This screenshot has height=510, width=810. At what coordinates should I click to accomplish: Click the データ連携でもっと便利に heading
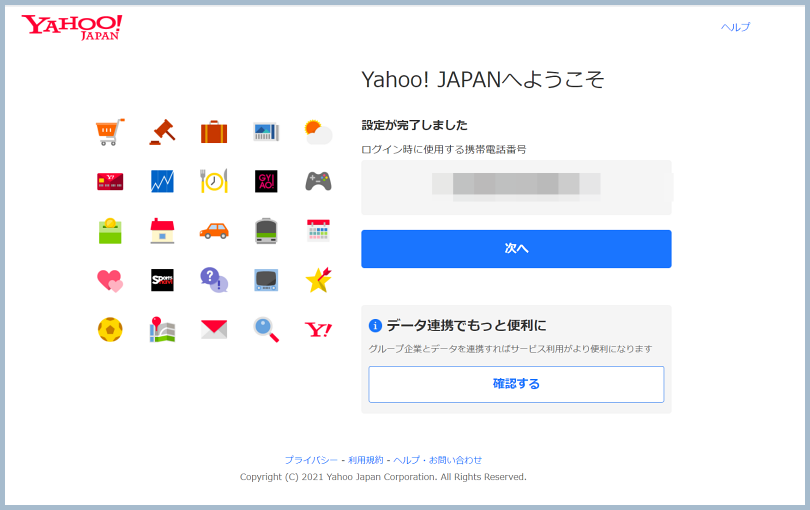(466, 326)
